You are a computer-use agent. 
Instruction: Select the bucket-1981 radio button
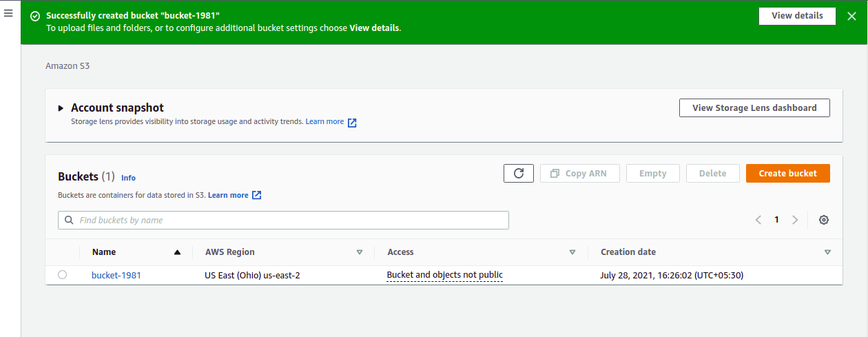pos(63,275)
